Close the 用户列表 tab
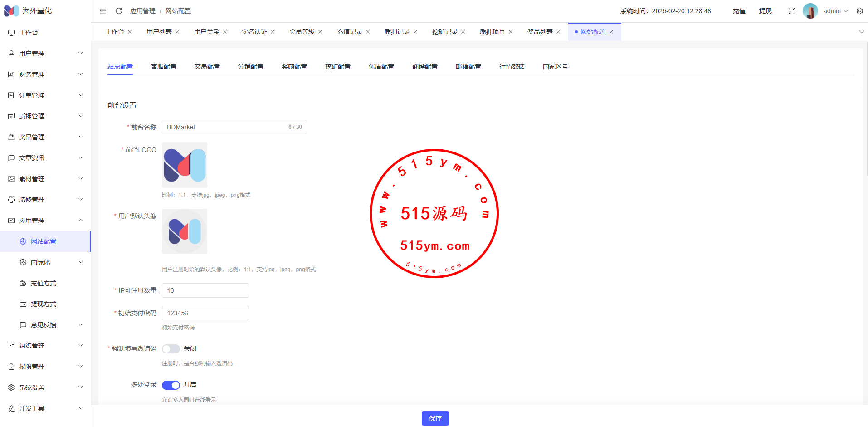Viewport: 868px width, 427px height. 177,32
